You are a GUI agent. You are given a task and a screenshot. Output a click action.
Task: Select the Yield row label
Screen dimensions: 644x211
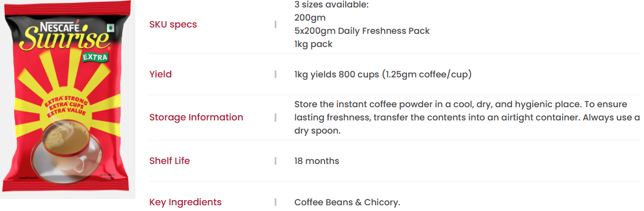pyautogui.click(x=161, y=75)
